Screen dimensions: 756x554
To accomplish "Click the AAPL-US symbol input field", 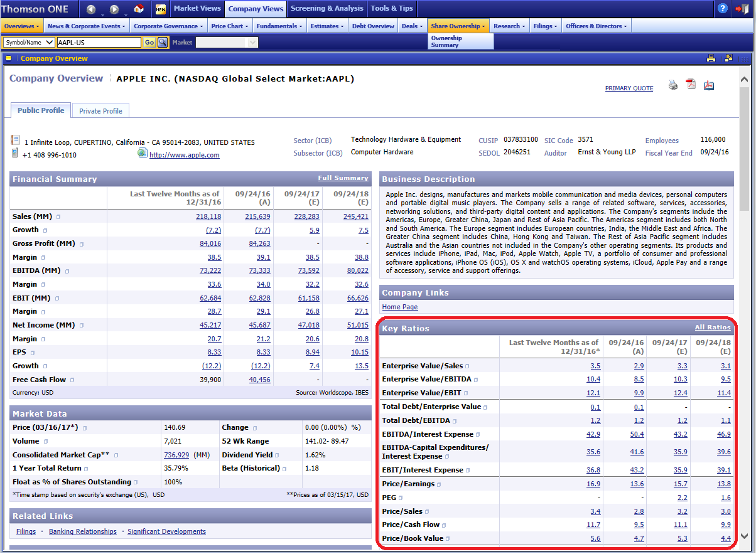I will coord(99,43).
